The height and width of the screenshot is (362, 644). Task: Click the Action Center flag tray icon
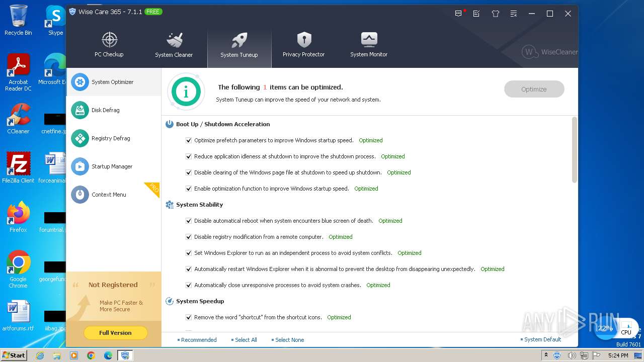[x=596, y=355]
